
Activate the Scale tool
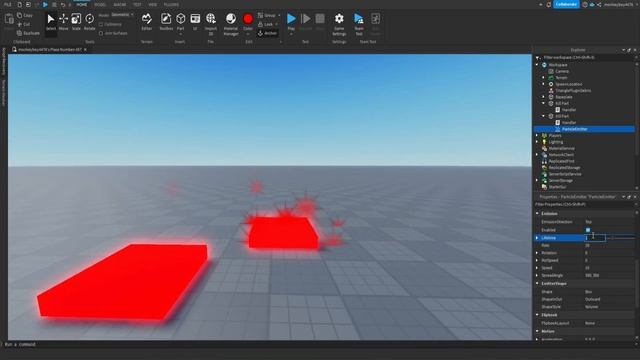tap(76, 23)
